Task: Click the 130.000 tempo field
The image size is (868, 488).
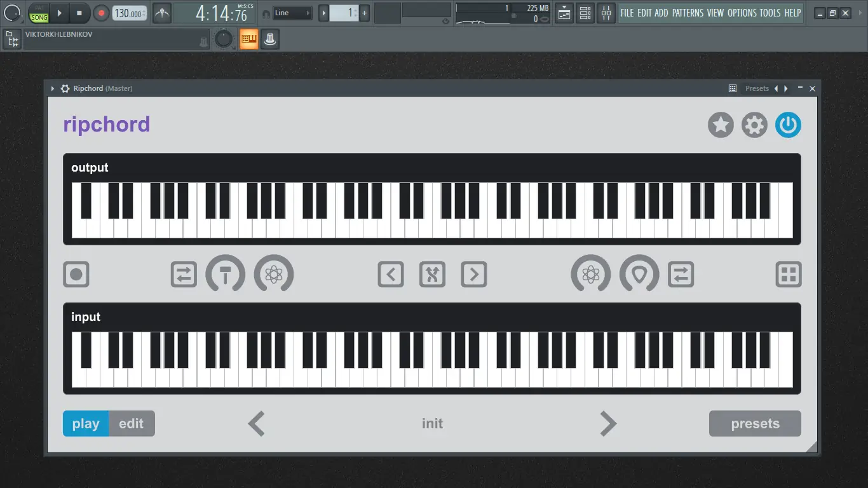Action: pyautogui.click(x=130, y=13)
